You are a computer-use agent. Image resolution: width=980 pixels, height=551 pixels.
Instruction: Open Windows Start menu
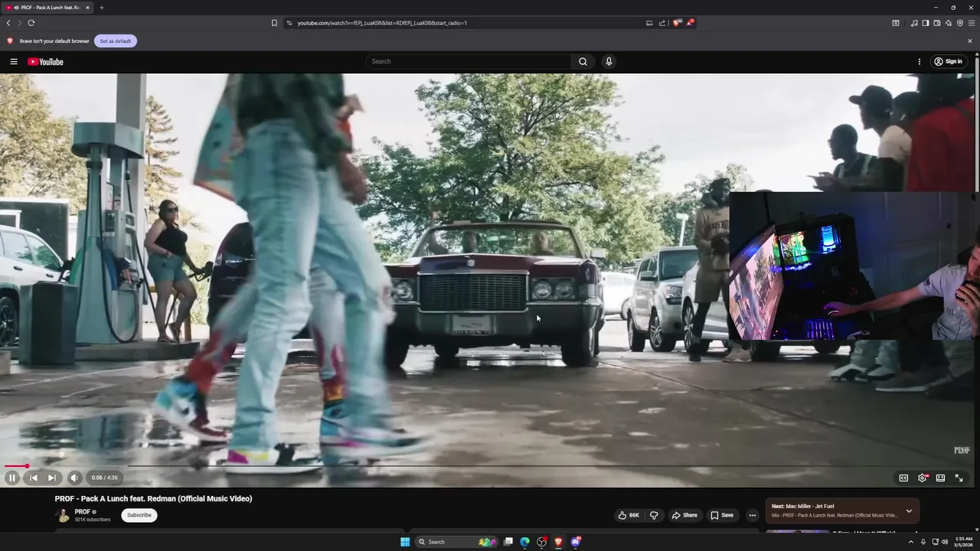405,542
